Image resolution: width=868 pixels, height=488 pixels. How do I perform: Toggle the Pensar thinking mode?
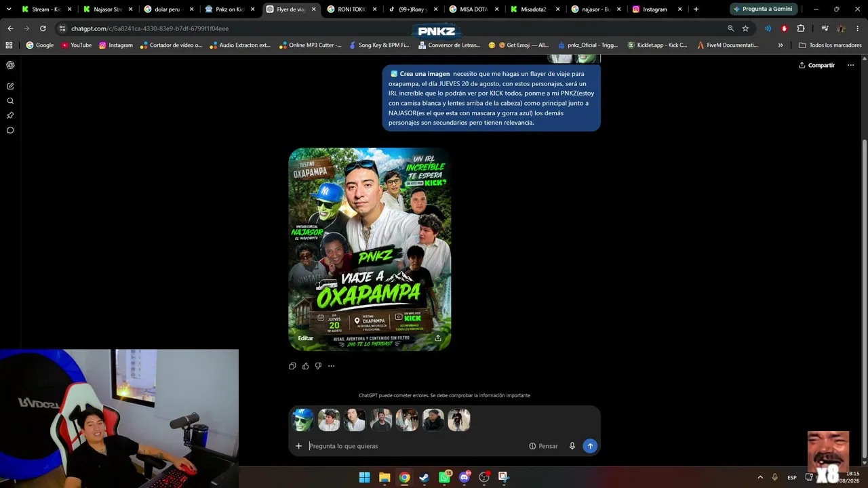point(543,446)
